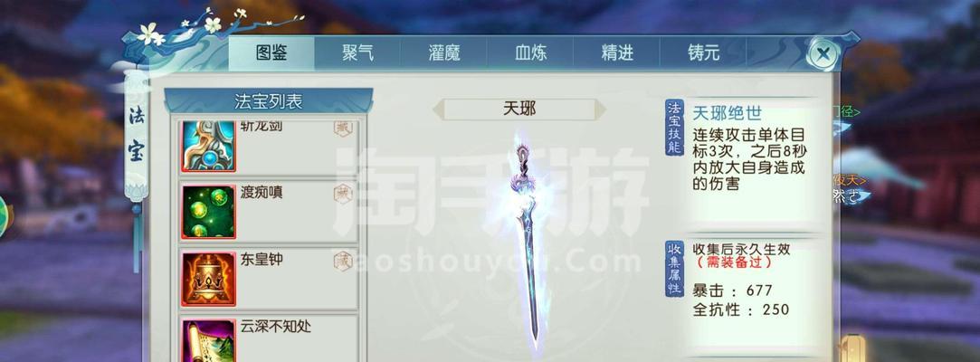Pick the 东皇钟 bell icon
The width and height of the screenshot is (980, 362).
(209, 279)
